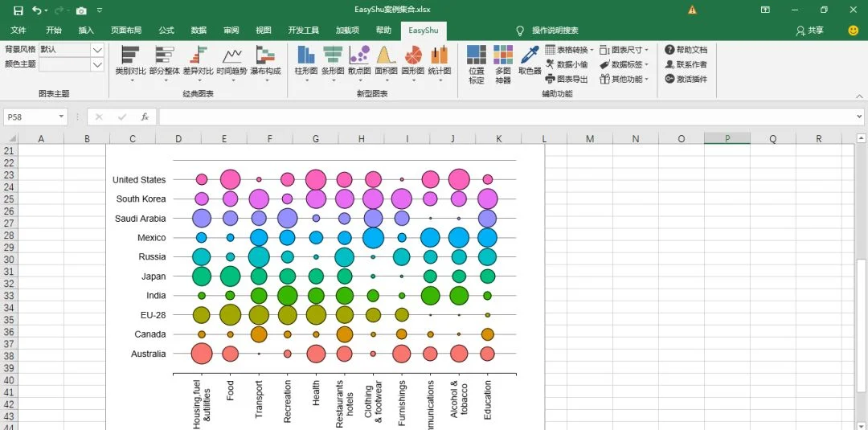This screenshot has height=430, width=868.
Task: Save the workbook from quick access toolbar
Action: tap(18, 10)
